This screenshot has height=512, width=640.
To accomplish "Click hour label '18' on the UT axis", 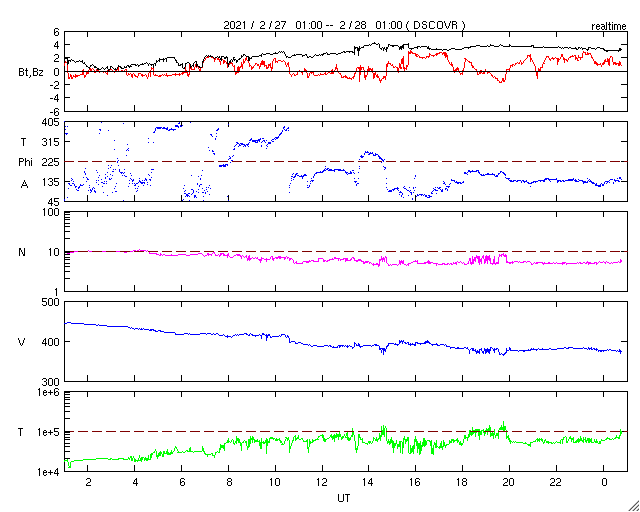I will coord(462,483).
